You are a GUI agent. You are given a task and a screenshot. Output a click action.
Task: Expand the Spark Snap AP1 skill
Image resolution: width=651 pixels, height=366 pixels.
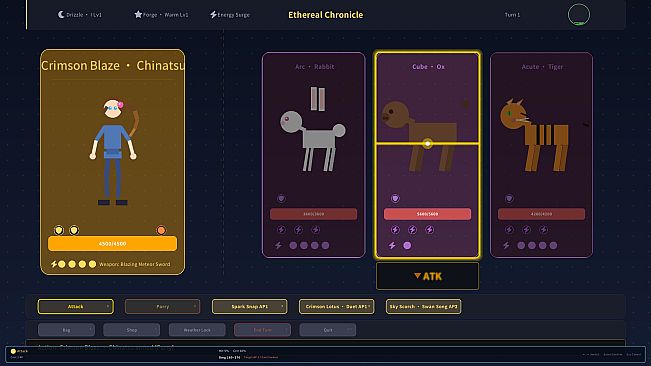pos(250,307)
